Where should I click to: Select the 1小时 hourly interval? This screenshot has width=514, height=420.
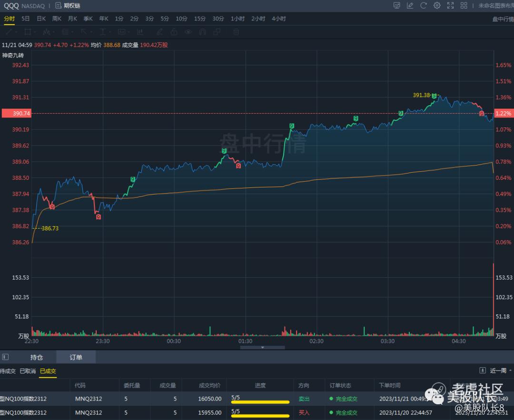click(x=237, y=19)
